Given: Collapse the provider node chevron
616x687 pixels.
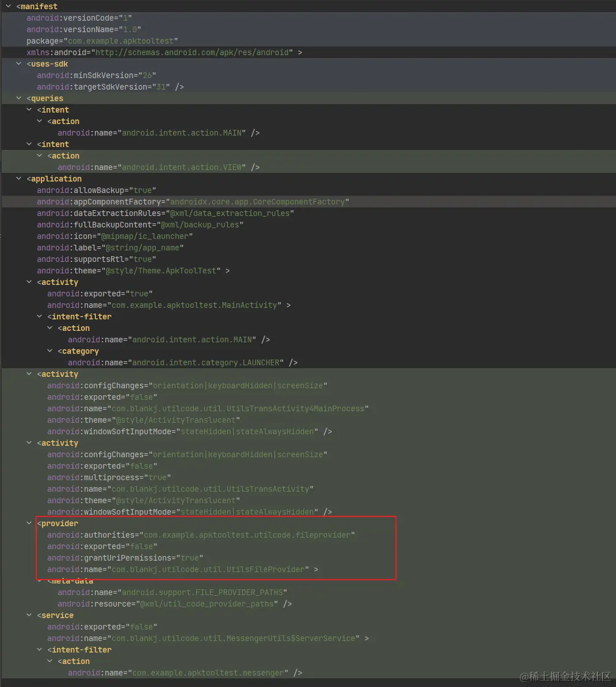Looking at the screenshot, I should point(29,523).
